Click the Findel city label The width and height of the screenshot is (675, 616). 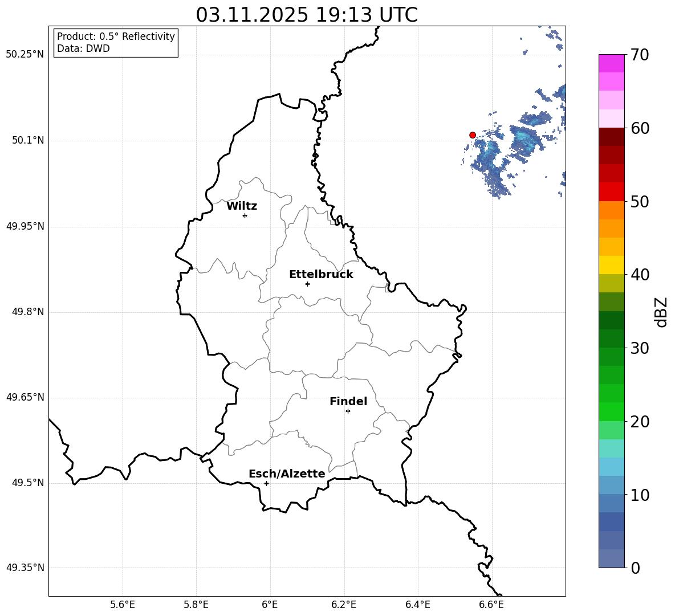[348, 401]
